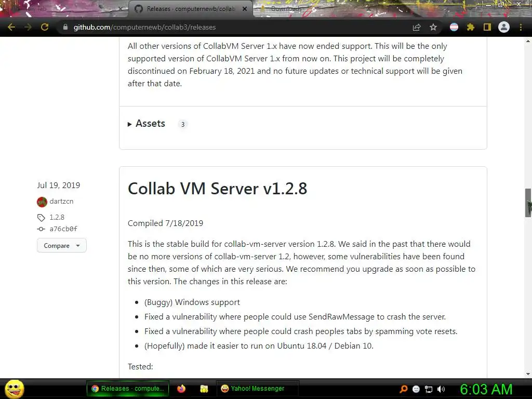Go back to previous page
This screenshot has width=532, height=399.
(11, 27)
